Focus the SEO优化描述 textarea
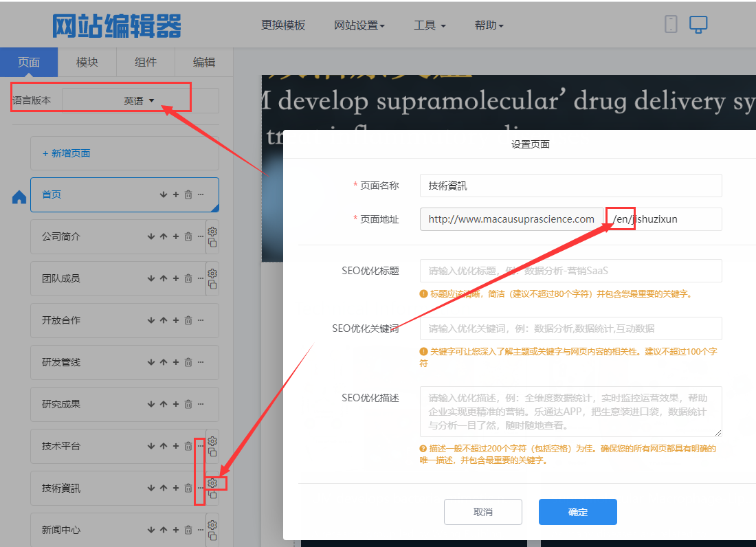This screenshot has height=547, width=756. tap(571, 412)
